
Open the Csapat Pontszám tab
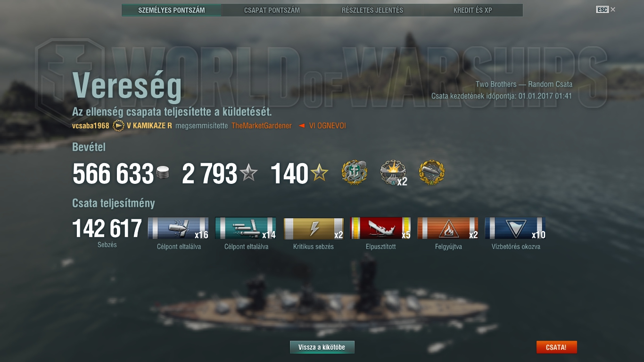(x=272, y=10)
